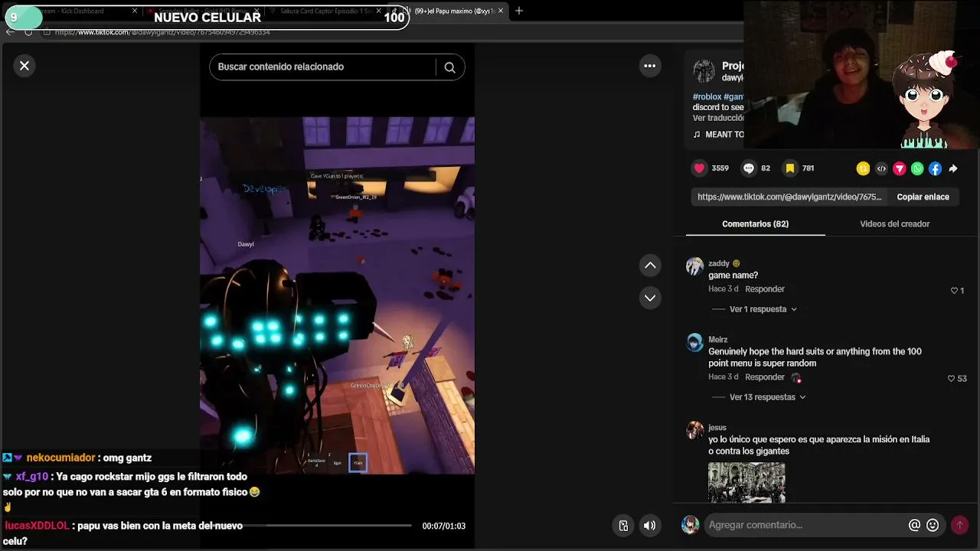Open the emoji picker icon
980x551 pixels.
click(933, 525)
